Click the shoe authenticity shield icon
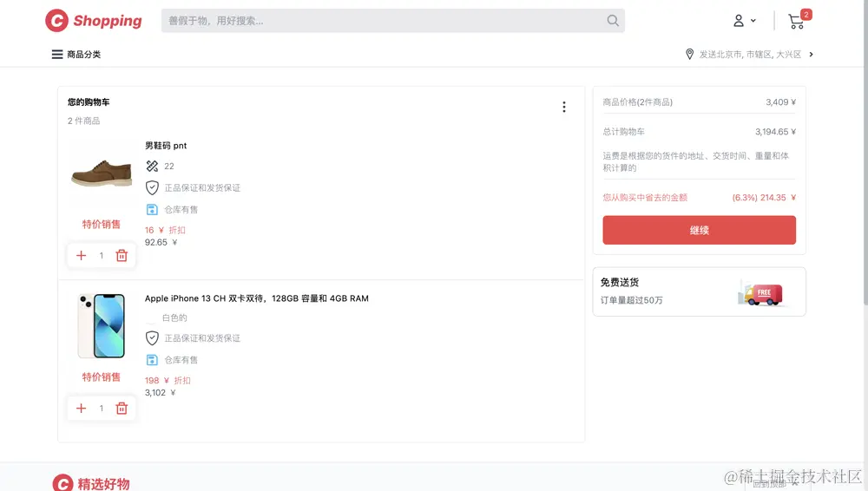The height and width of the screenshot is (491, 868). (152, 187)
